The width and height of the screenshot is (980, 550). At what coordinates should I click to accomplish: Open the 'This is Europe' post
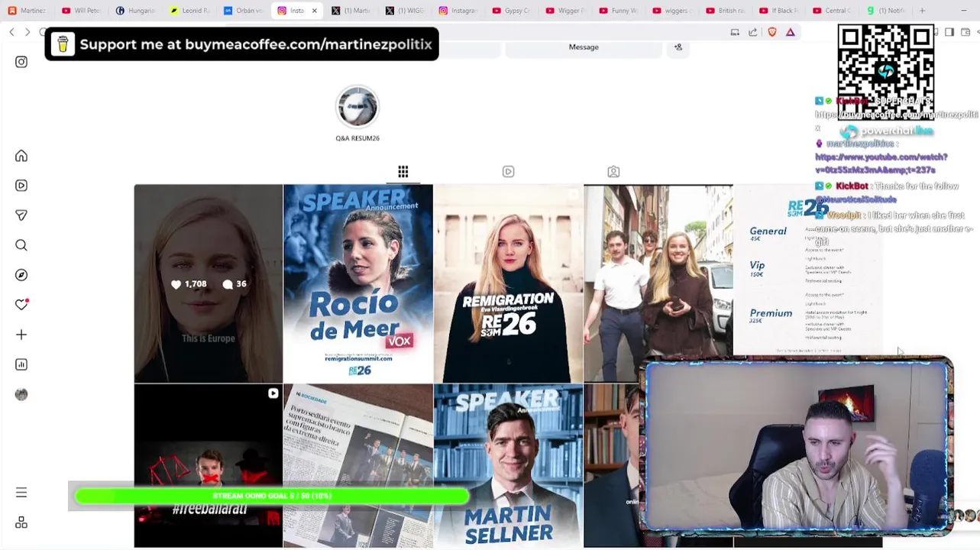point(209,283)
